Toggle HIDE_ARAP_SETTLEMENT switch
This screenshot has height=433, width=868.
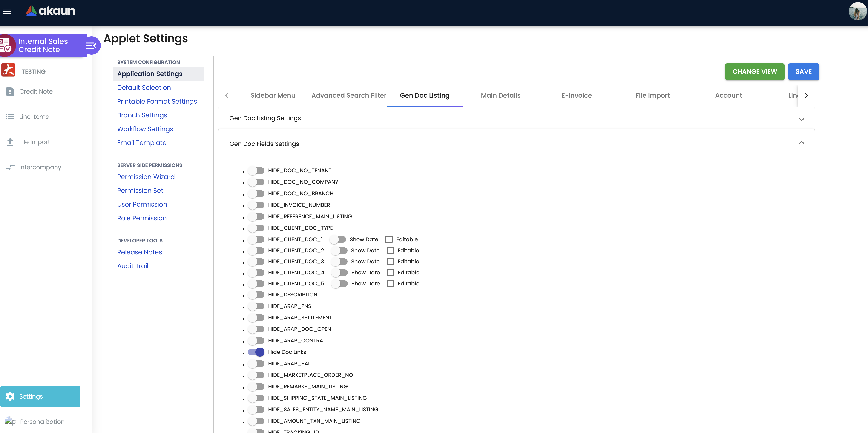coord(256,318)
